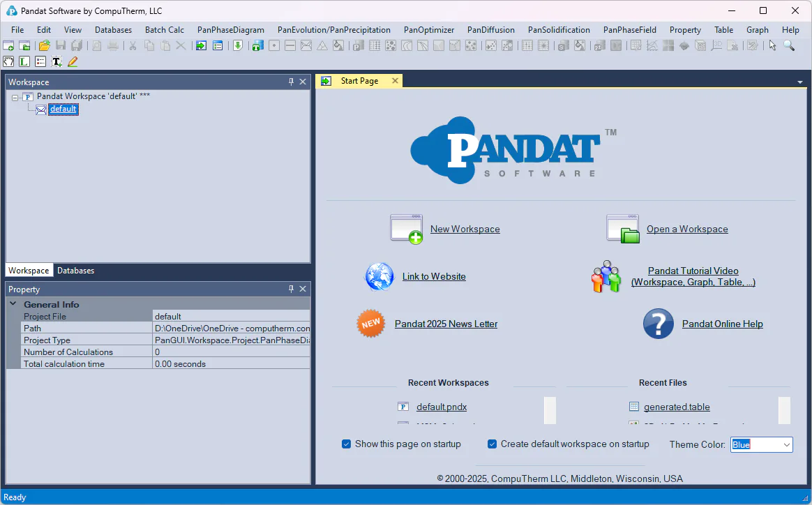Open the document tab list dropdown arrow
Screen dimensions: 812x505
800,82
